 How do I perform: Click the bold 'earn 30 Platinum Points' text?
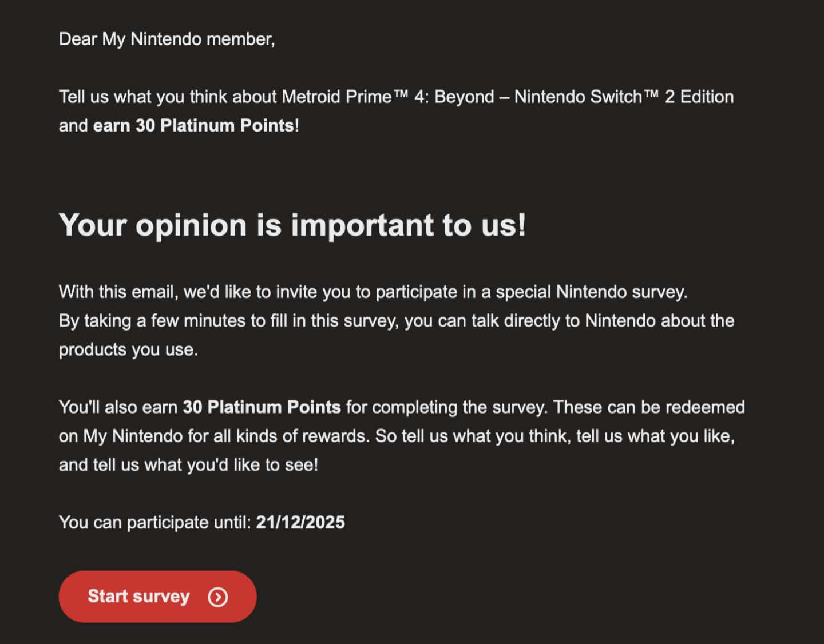(x=193, y=125)
